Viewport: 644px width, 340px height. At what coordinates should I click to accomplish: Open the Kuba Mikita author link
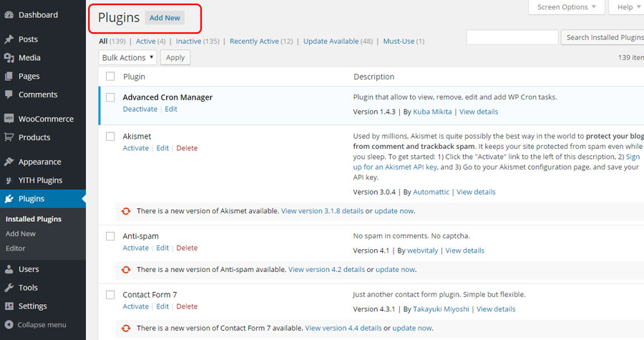(x=432, y=112)
